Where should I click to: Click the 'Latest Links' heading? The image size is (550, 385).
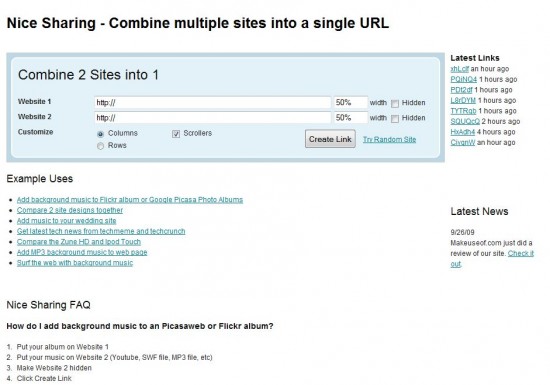pyautogui.click(x=475, y=58)
